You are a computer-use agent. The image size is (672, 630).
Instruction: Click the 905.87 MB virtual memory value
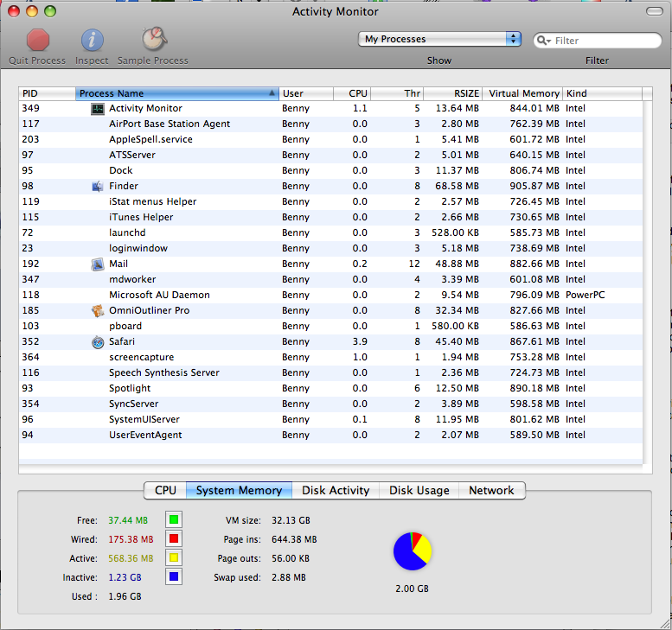click(534, 187)
